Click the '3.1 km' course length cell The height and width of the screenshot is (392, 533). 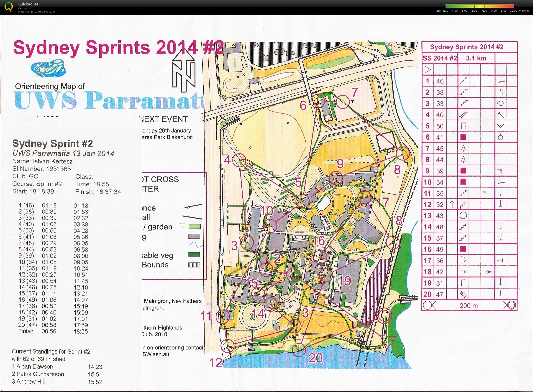point(476,58)
